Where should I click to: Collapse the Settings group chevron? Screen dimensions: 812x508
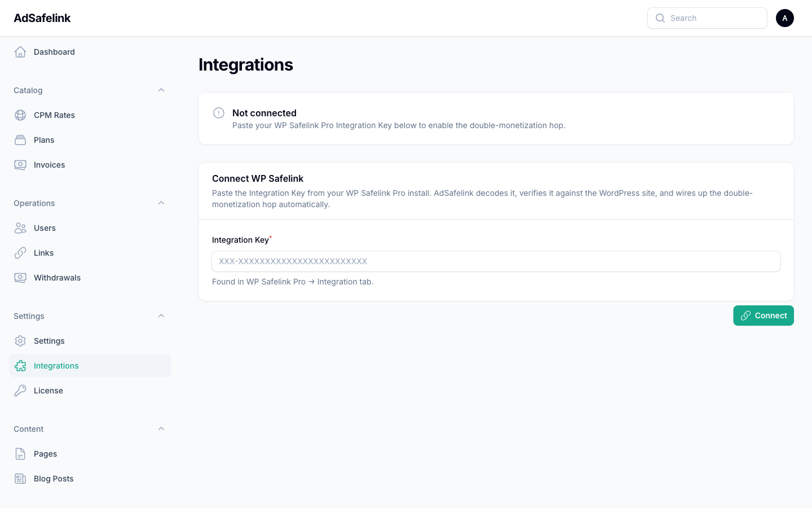[x=161, y=316]
